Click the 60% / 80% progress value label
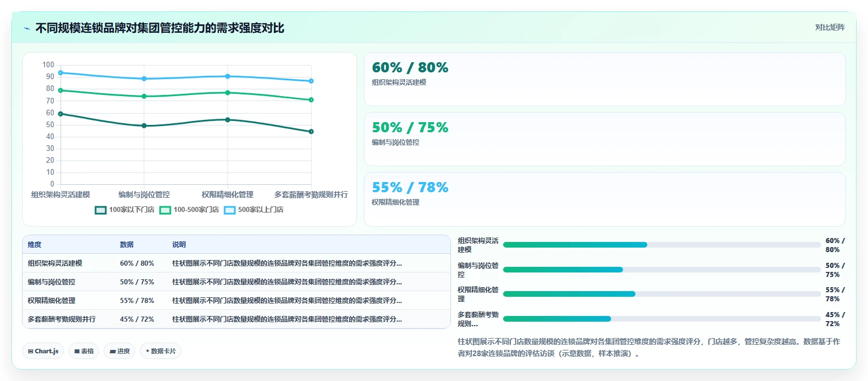868x381 pixels. (835, 245)
